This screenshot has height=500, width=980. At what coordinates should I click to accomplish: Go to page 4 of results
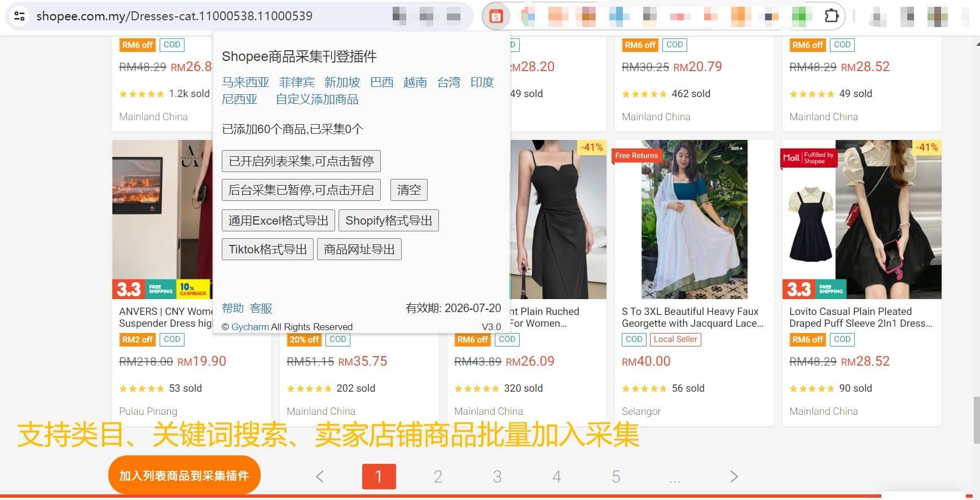557,477
